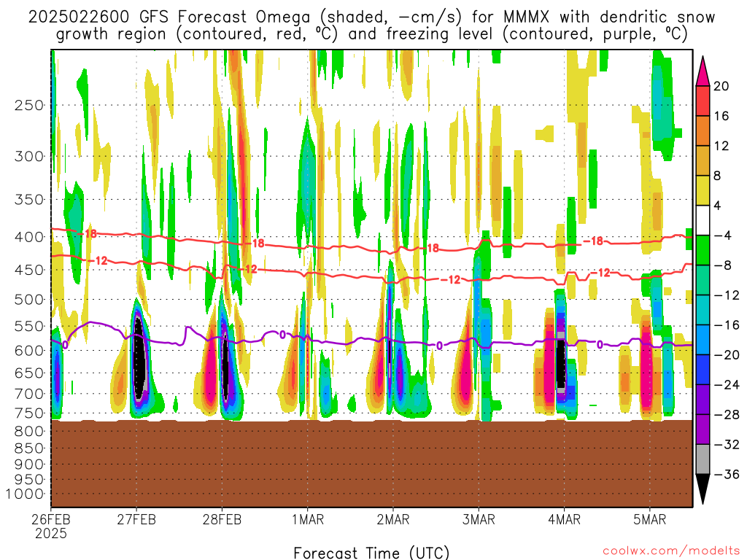This screenshot has height=560, width=747.
Task: Click the -12 contour label near 26FEB
Action: pos(98,260)
